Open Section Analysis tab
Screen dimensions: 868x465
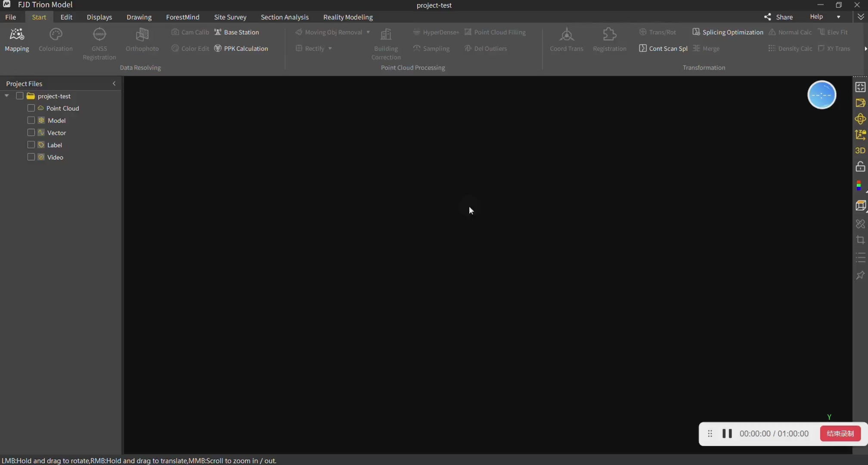coord(285,17)
